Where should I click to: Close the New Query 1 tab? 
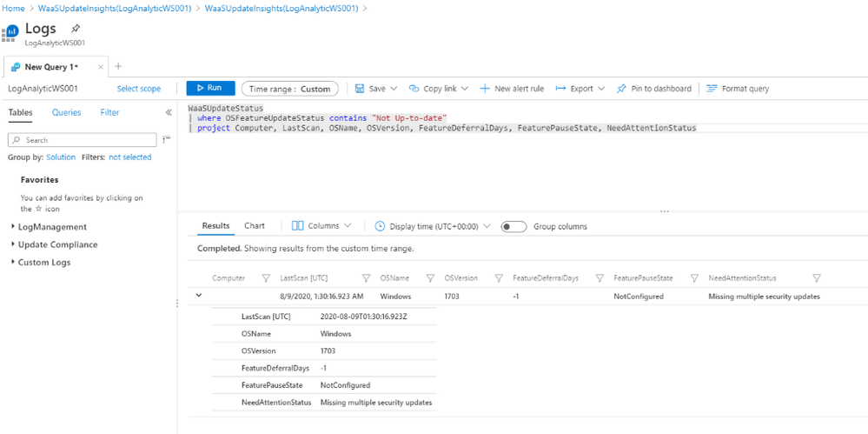coord(100,67)
